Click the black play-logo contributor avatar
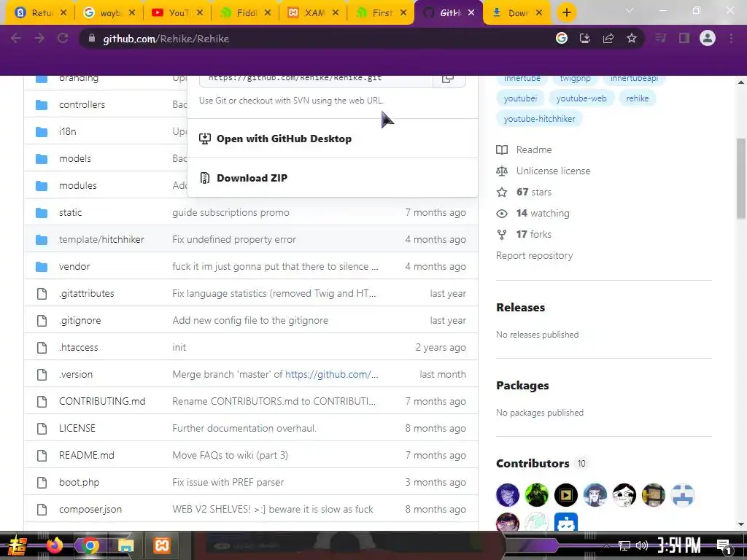This screenshot has width=747, height=560. (566, 495)
